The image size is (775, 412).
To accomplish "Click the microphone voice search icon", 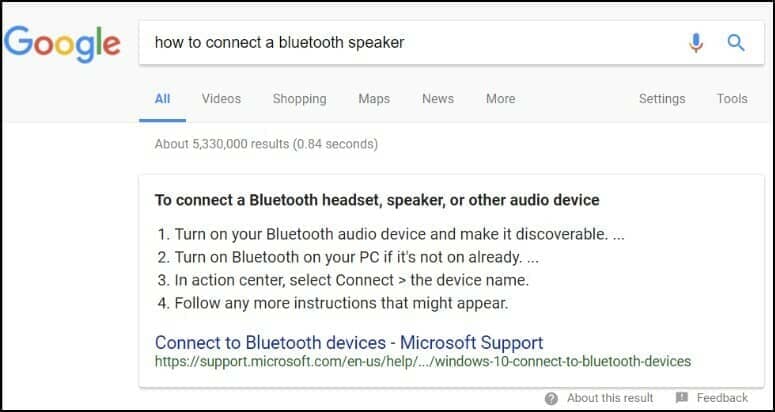I will (x=696, y=43).
